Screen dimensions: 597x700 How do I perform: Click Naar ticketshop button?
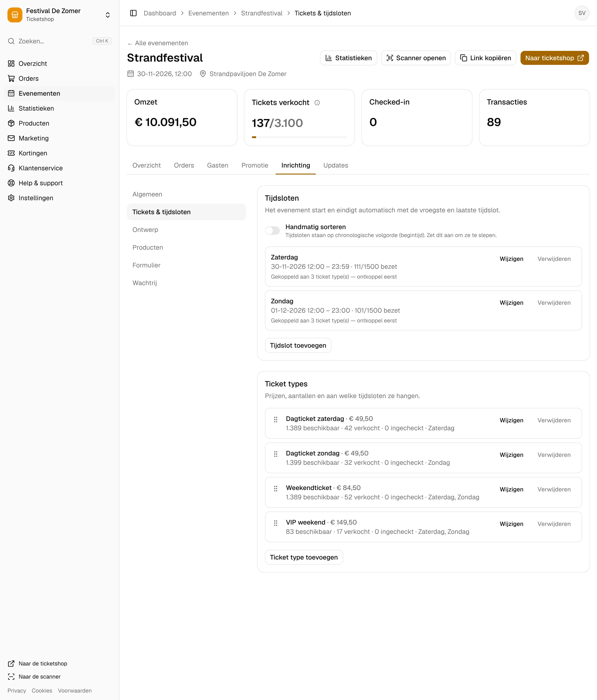coord(555,58)
